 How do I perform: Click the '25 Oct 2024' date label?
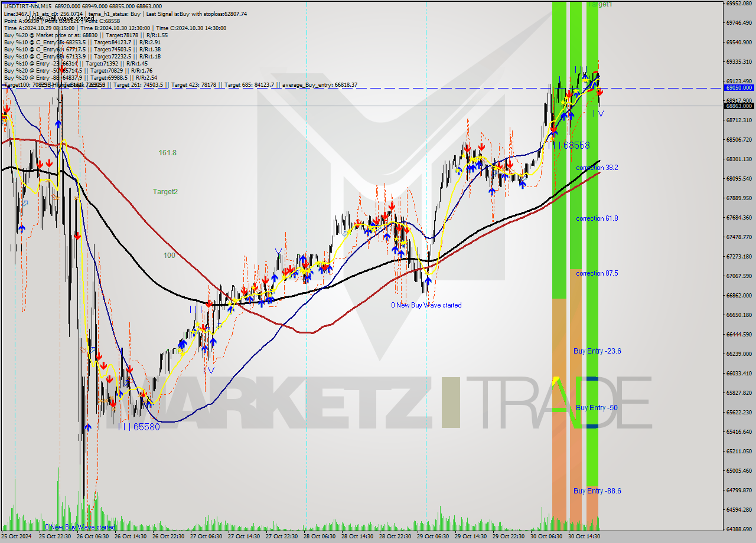pyautogui.click(x=17, y=537)
